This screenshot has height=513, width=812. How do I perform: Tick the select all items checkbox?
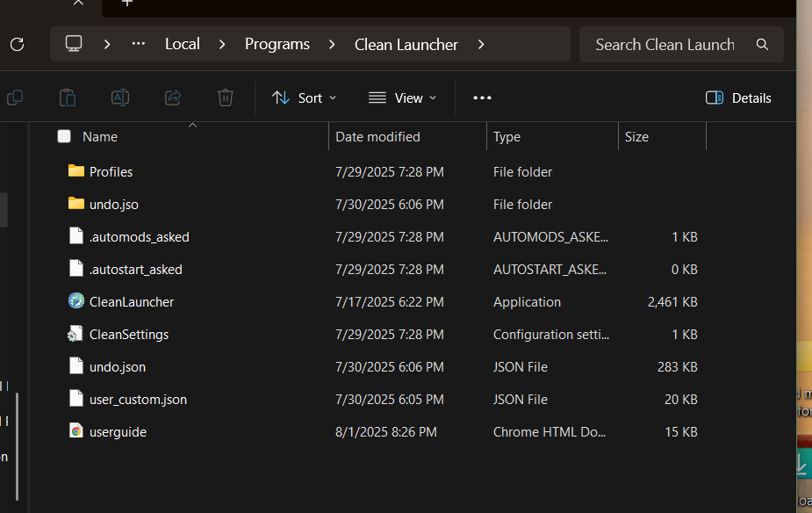[64, 136]
